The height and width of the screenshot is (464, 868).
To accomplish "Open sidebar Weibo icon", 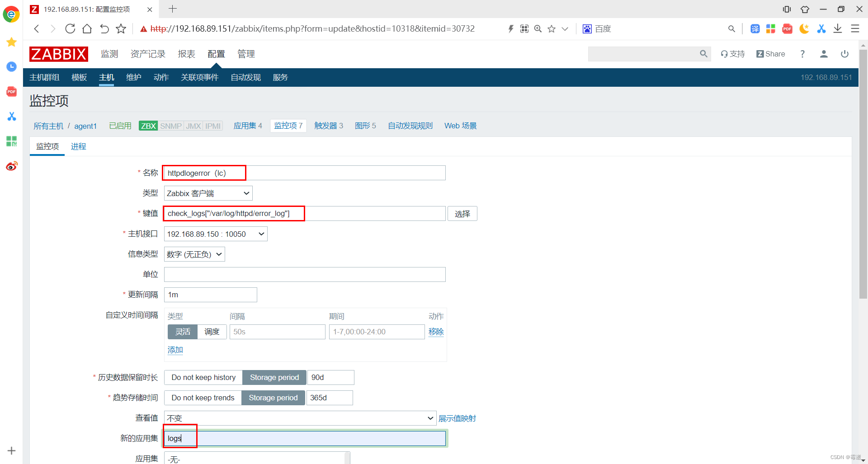I will pos(12,166).
